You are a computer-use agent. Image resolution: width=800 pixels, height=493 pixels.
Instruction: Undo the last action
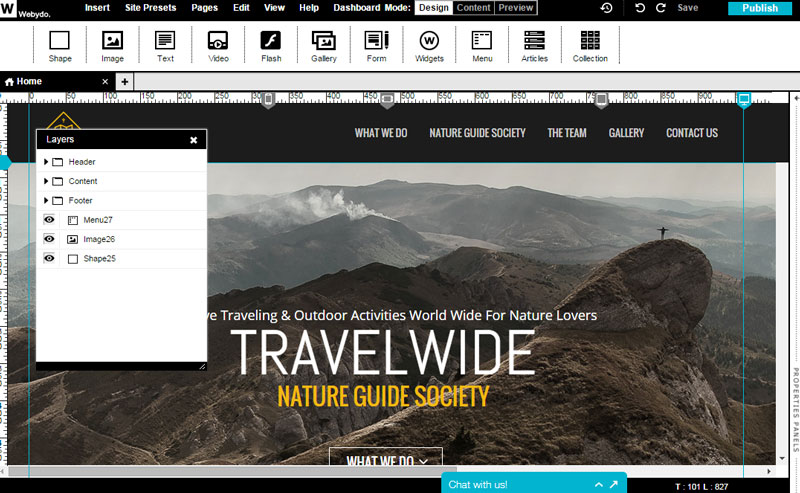(640, 8)
